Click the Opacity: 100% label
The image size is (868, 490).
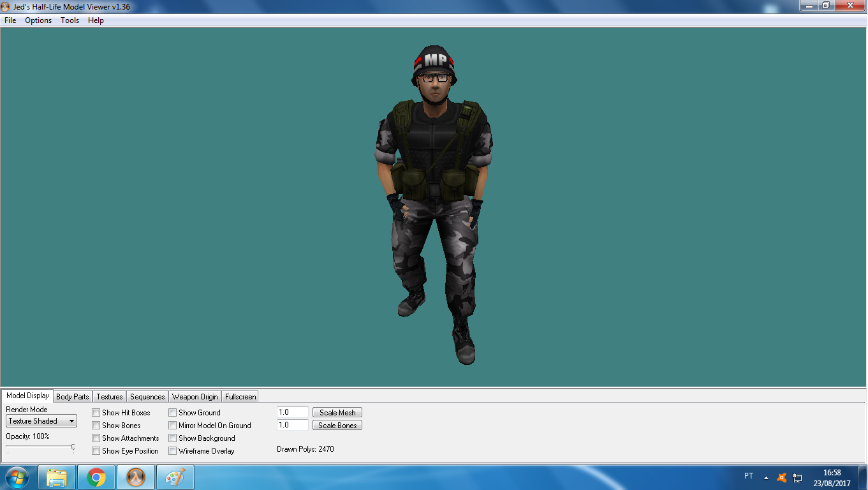(27, 436)
